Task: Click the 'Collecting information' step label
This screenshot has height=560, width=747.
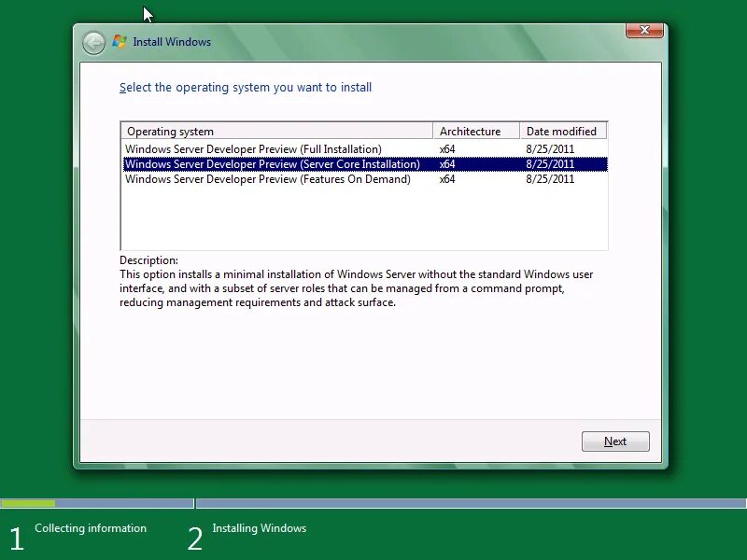Action: 91,528
